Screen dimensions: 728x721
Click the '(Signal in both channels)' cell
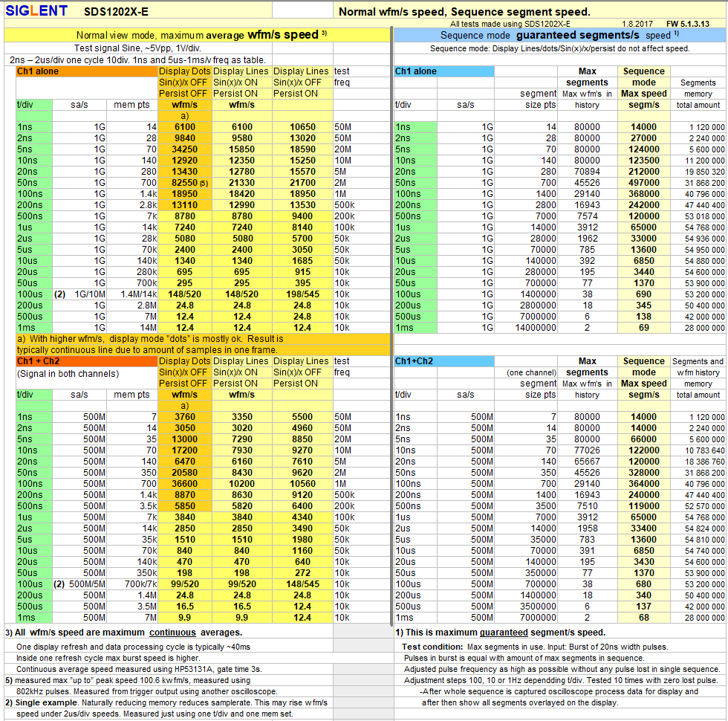click(x=68, y=373)
